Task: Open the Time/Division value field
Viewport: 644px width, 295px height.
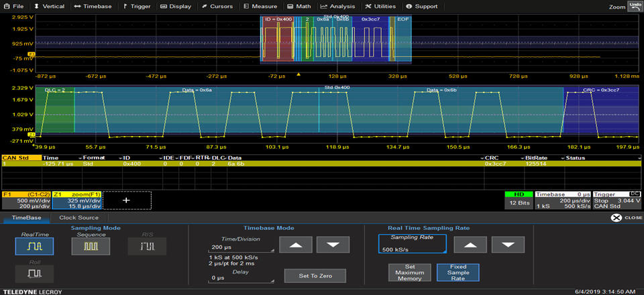Action: click(242, 247)
